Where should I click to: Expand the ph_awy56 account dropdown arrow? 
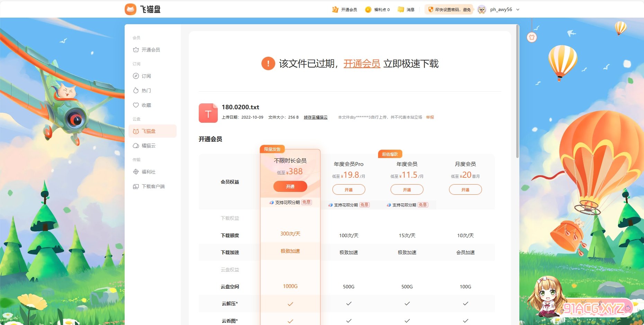518,10
